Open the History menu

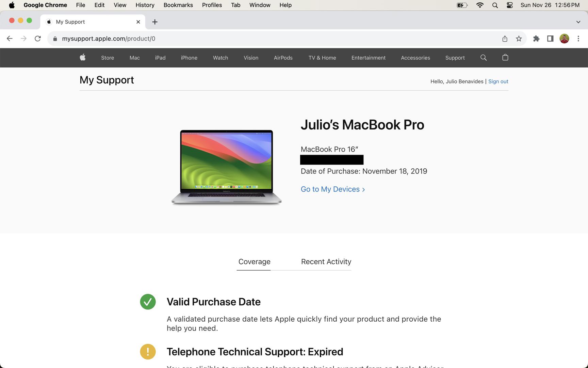145,5
